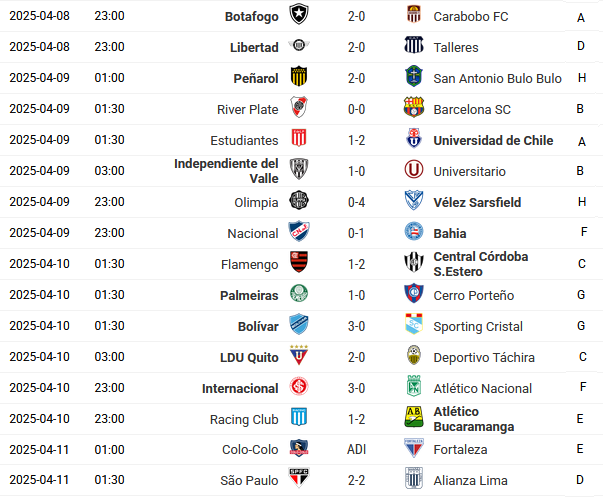Screen dimensions: 603x497
Task: Click the Peñarol yellow-black striped crest
Action: tap(299, 76)
